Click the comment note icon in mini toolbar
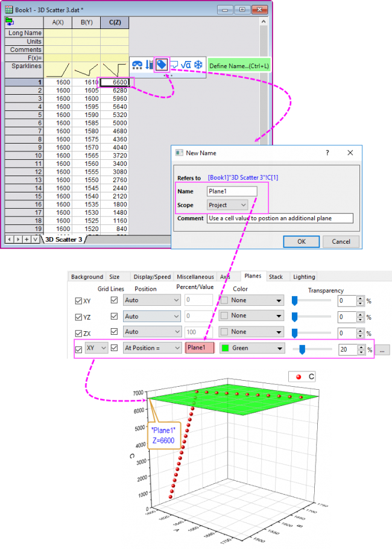 click(x=174, y=65)
